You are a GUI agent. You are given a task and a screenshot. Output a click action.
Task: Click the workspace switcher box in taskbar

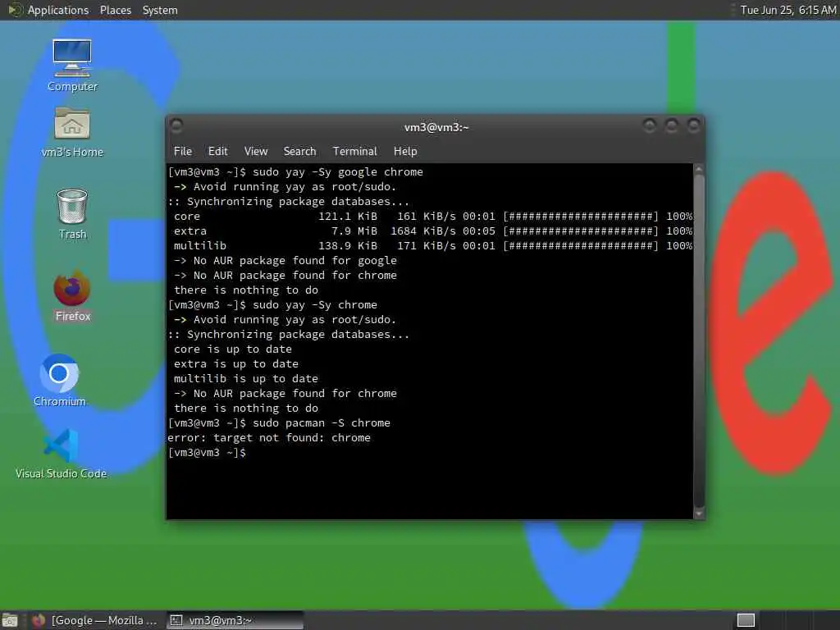click(x=746, y=620)
